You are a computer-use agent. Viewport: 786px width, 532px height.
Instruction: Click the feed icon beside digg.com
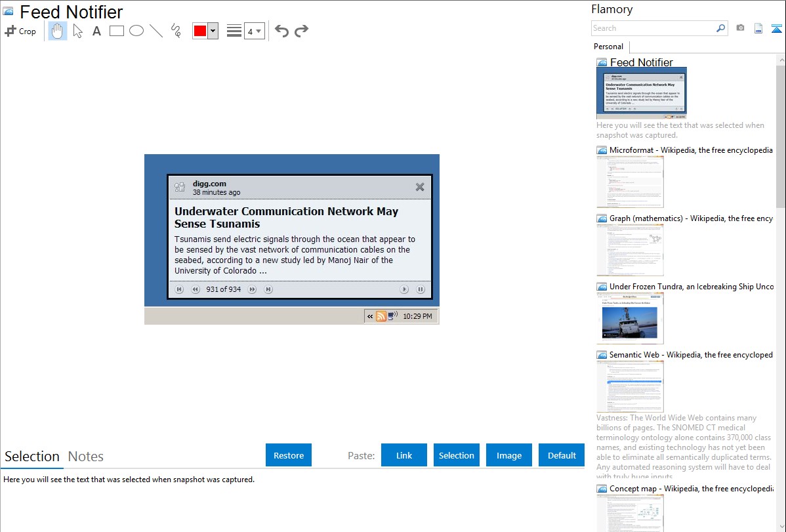[x=180, y=188]
